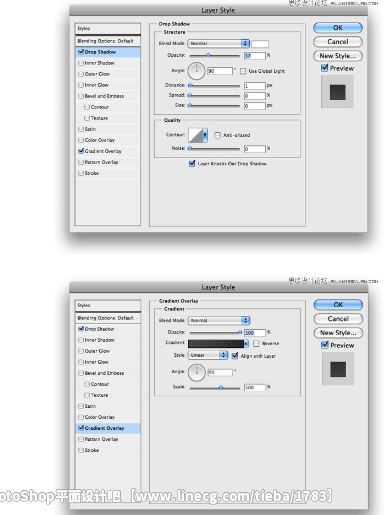388x515 pixels.
Task: Click Gradient Overlay angle dial
Action: coord(196,372)
